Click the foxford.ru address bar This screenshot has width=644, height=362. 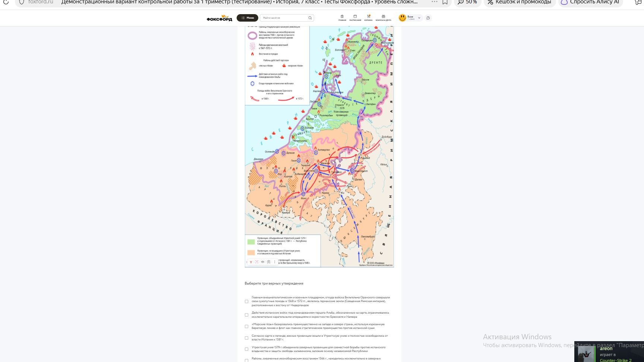(x=41, y=2)
